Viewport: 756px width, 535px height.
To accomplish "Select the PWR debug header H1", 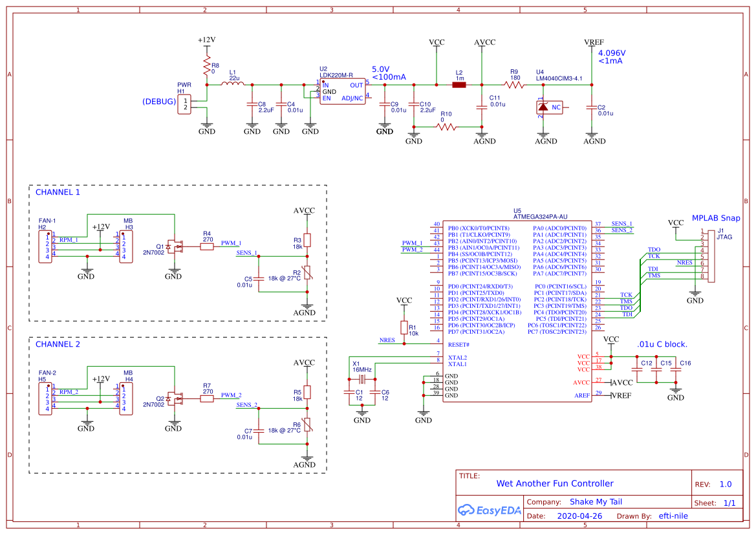I will (184, 104).
